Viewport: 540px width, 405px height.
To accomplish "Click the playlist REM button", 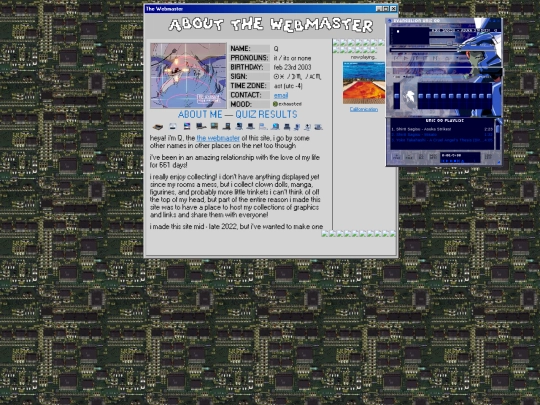I will 409,157.
